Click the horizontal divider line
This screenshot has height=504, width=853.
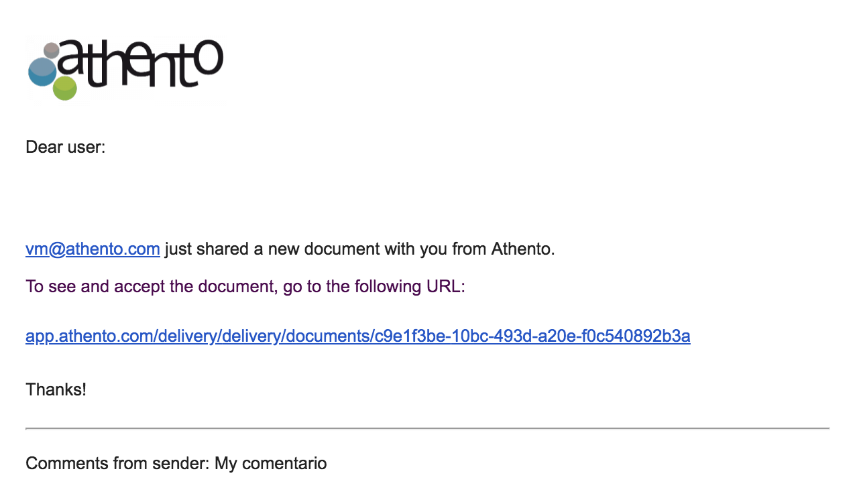(x=427, y=428)
